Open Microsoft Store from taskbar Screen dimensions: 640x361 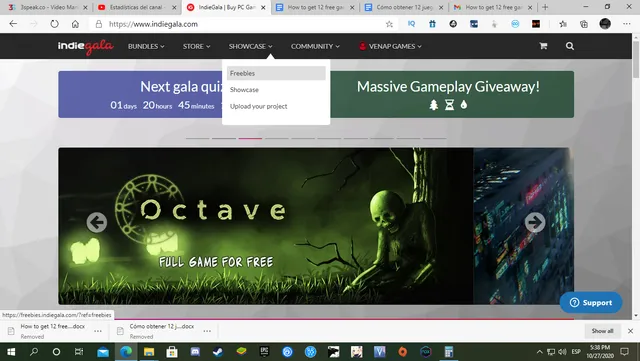coord(172,352)
